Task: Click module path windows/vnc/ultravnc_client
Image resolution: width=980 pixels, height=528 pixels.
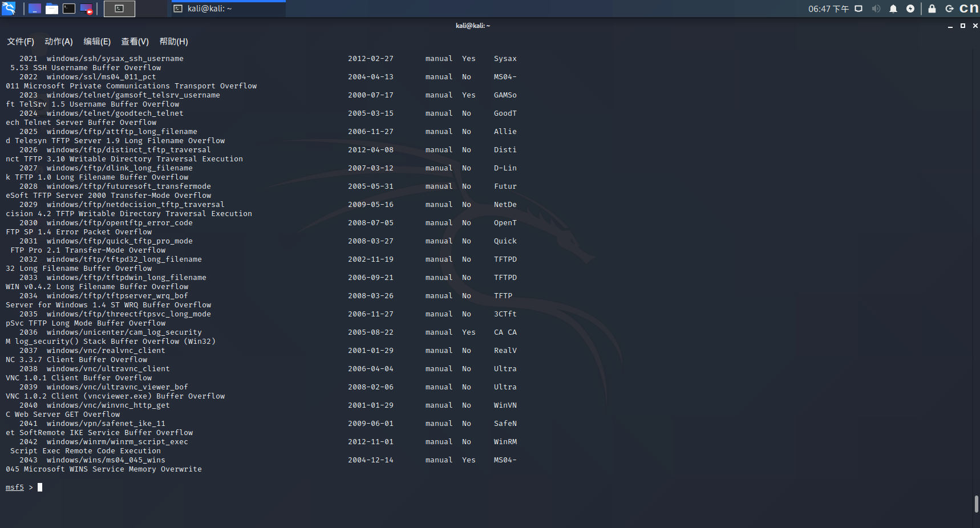Action: (x=108, y=369)
